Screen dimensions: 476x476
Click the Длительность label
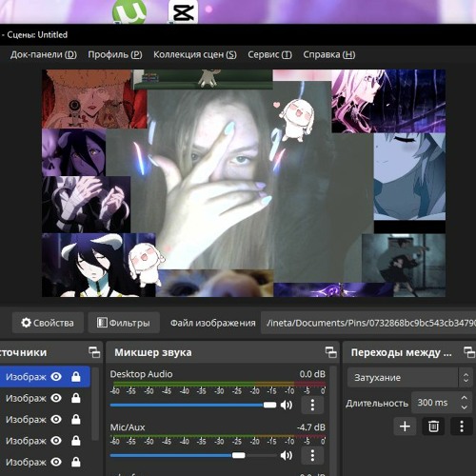point(377,404)
